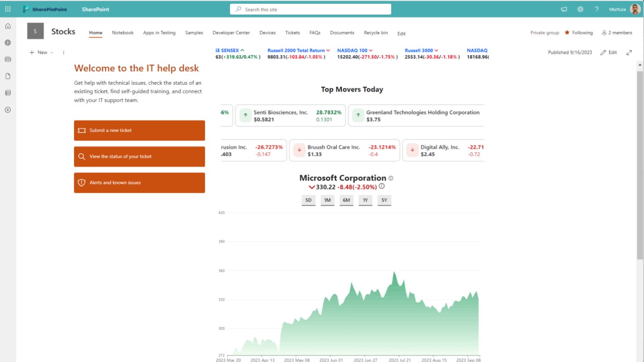Open the Tickets tab
This screenshot has width=644, height=362.
292,33
